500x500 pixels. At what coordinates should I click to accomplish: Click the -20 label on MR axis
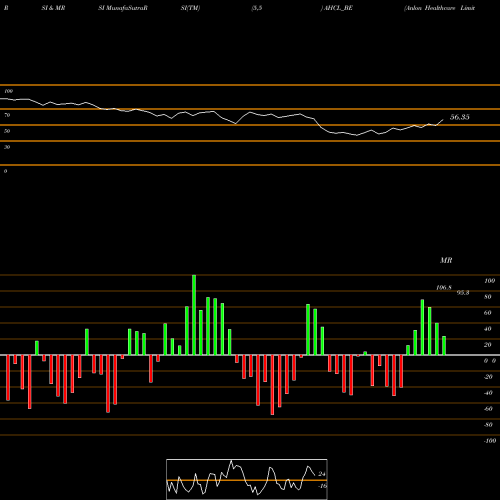(488, 377)
